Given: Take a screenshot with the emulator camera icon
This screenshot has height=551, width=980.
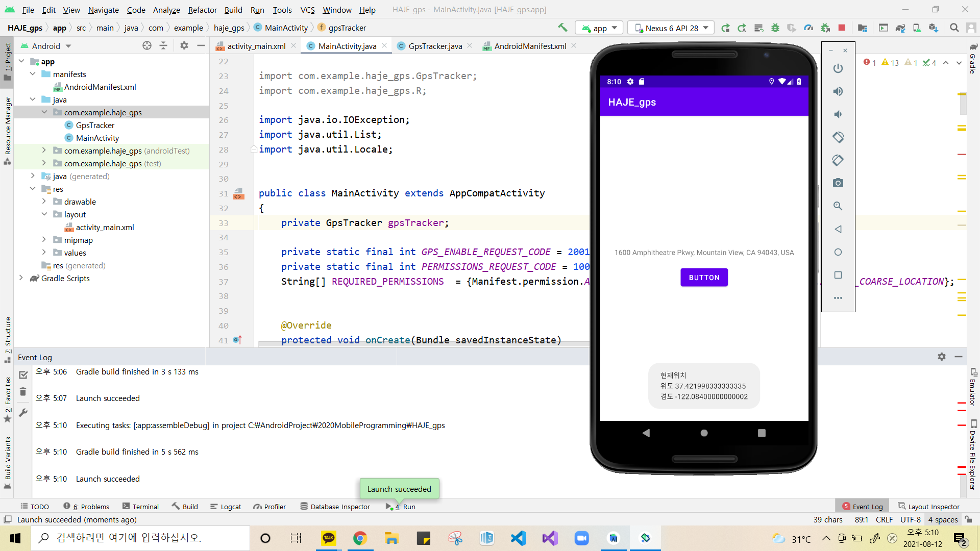Looking at the screenshot, I should pos(838,183).
